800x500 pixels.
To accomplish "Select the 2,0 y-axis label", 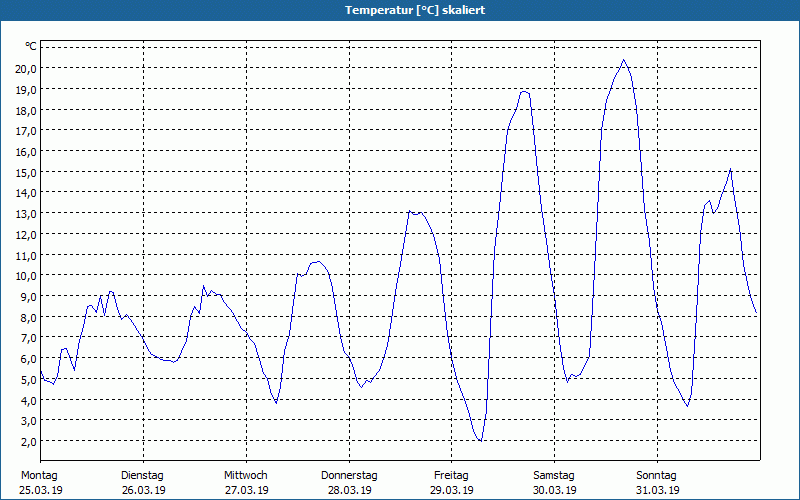I will coord(26,441).
